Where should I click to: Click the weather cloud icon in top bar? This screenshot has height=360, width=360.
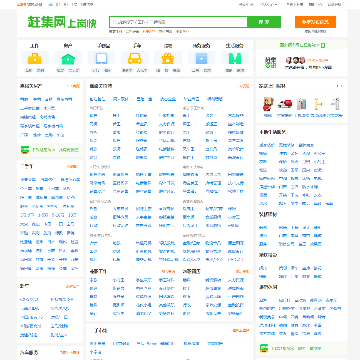click(51, 4)
